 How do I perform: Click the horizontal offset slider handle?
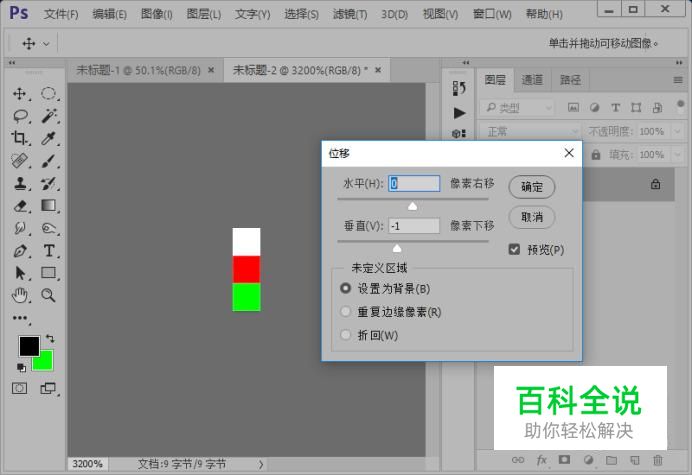coord(412,206)
